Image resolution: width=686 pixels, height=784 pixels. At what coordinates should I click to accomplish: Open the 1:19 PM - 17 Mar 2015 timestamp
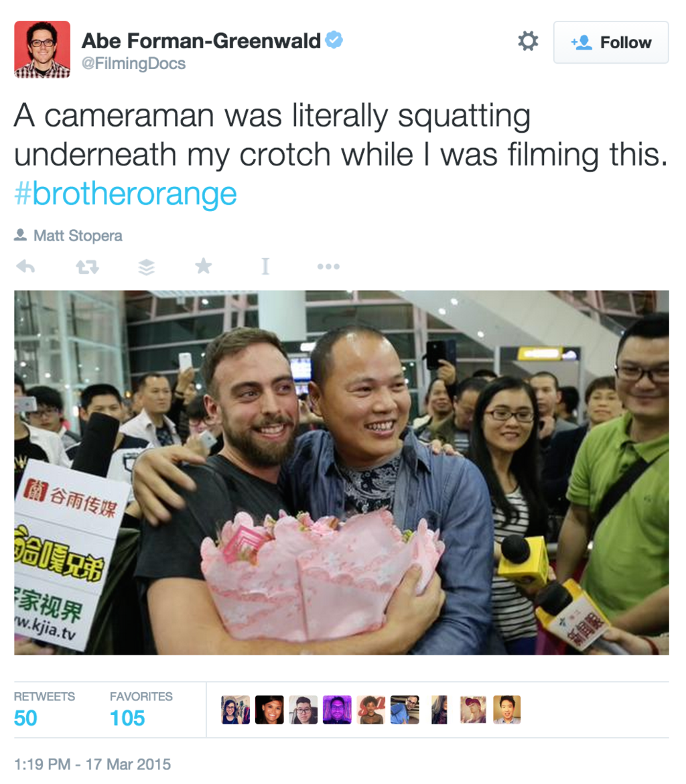(x=92, y=765)
